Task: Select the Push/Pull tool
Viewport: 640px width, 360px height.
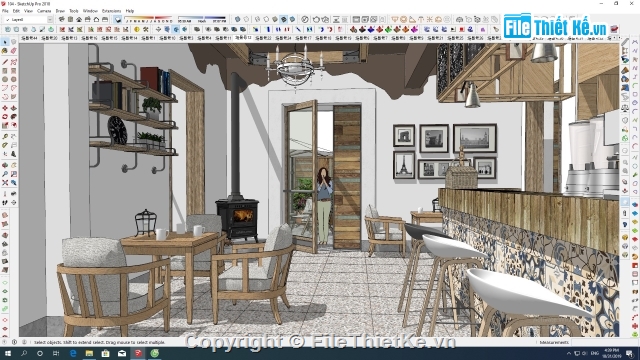Action: [13, 108]
